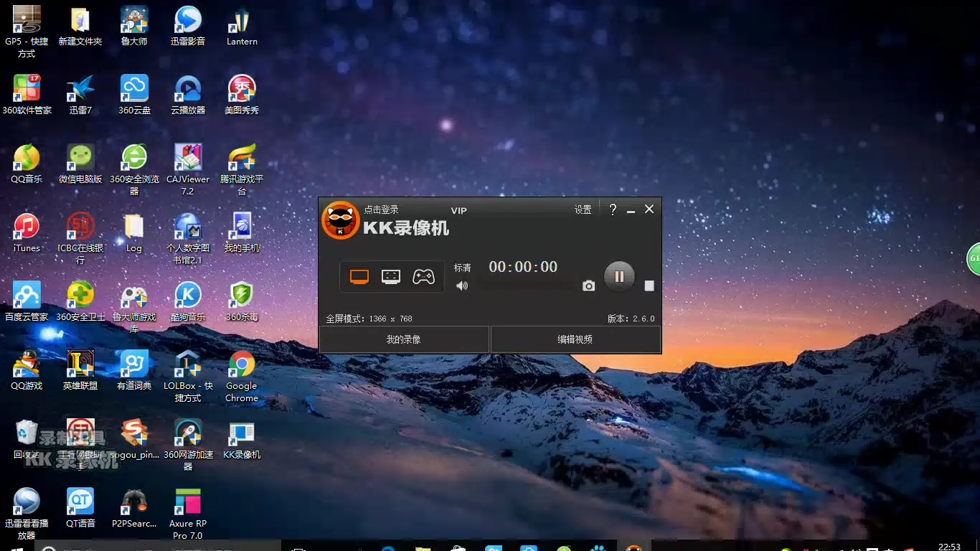
Task: Select the P2PSearc... desktop icon
Action: pos(134,508)
